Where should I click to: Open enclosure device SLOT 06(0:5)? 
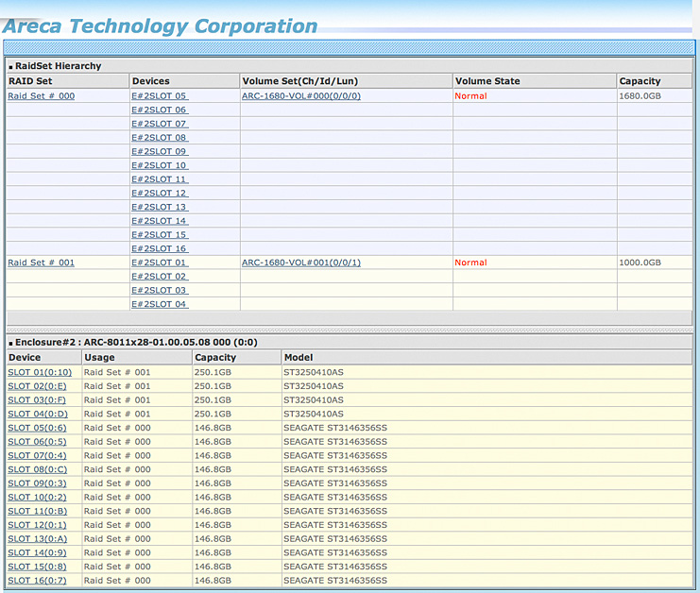(x=37, y=441)
